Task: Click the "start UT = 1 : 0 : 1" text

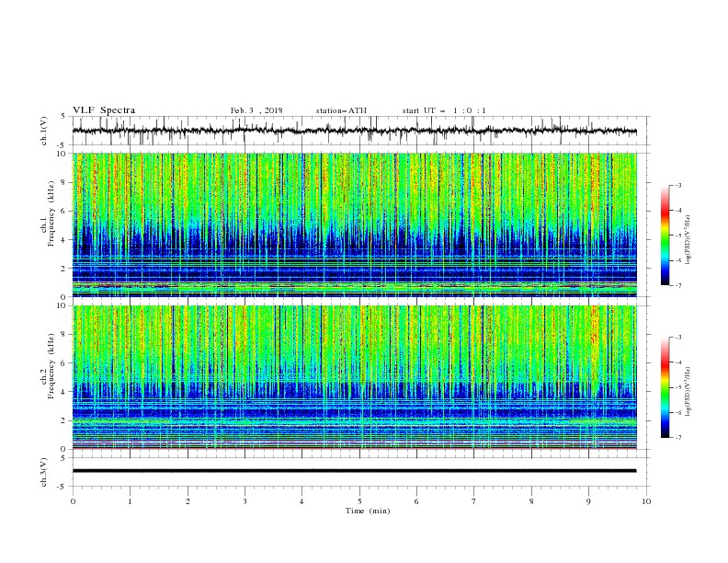Action: tap(444, 110)
